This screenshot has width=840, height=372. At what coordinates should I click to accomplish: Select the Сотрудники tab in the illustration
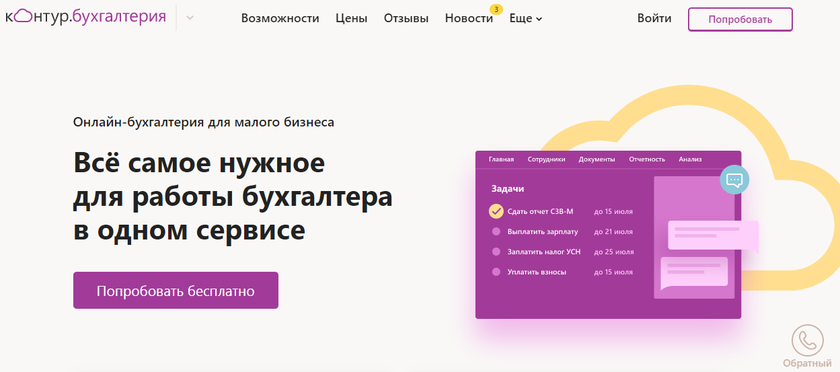pos(546,159)
